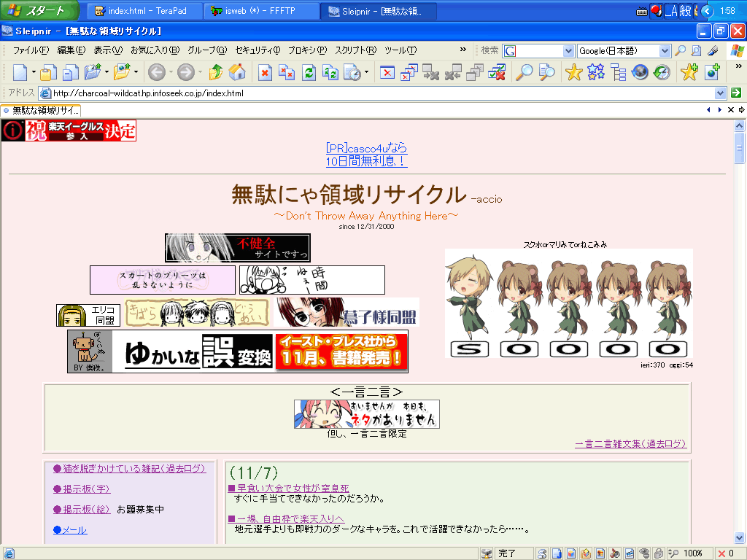Click the History clock icon in the toolbar
This screenshot has width=747, height=560.
coord(662,72)
